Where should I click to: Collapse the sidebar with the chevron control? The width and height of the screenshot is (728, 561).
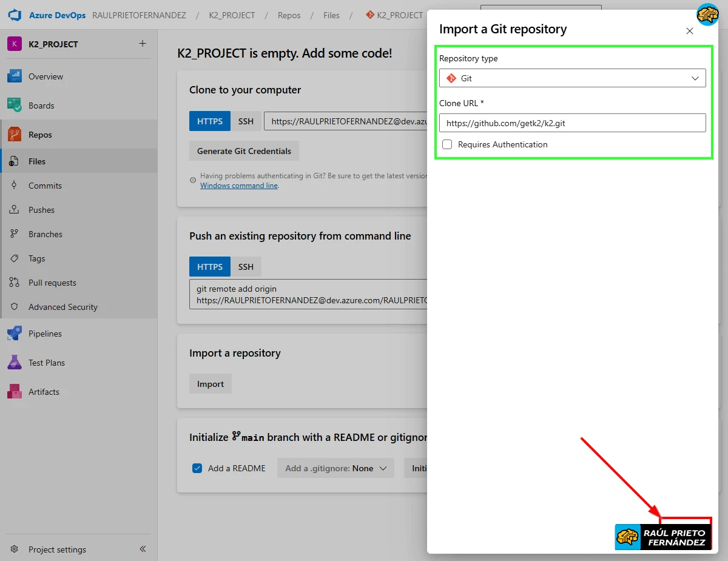pyautogui.click(x=143, y=549)
